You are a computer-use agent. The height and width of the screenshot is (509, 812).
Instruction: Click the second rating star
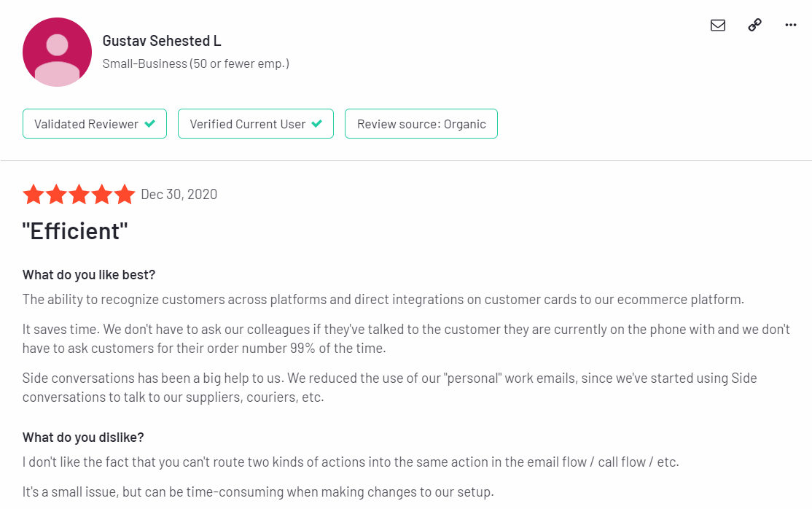pyautogui.click(x=56, y=195)
